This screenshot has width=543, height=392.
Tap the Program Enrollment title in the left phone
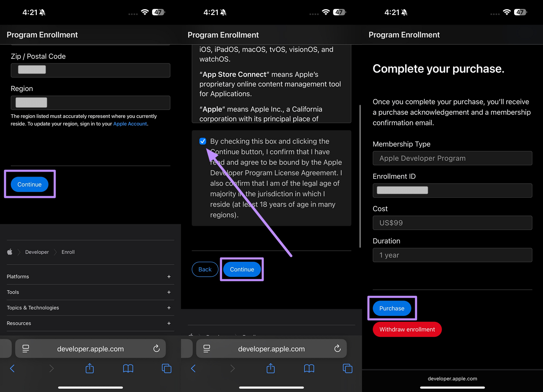pos(42,35)
